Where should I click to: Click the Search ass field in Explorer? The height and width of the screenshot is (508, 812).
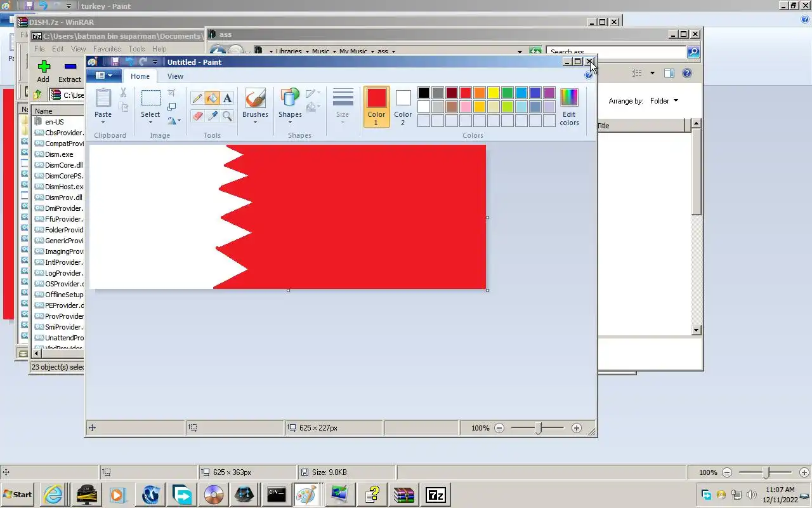click(616, 51)
